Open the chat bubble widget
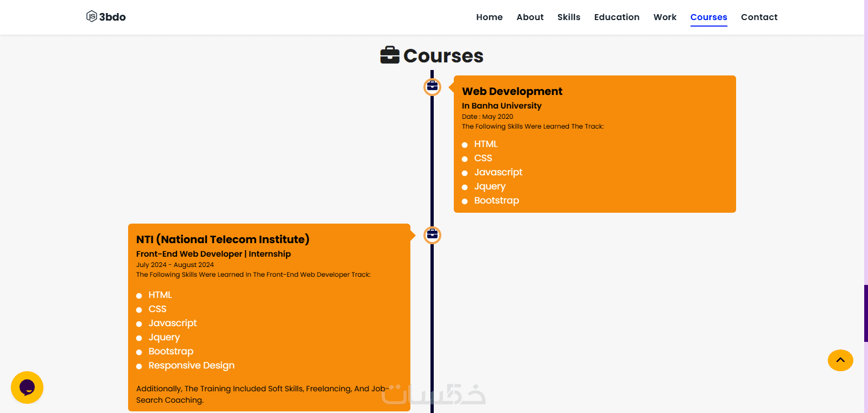Viewport: 868px width, 413px height. click(x=27, y=387)
